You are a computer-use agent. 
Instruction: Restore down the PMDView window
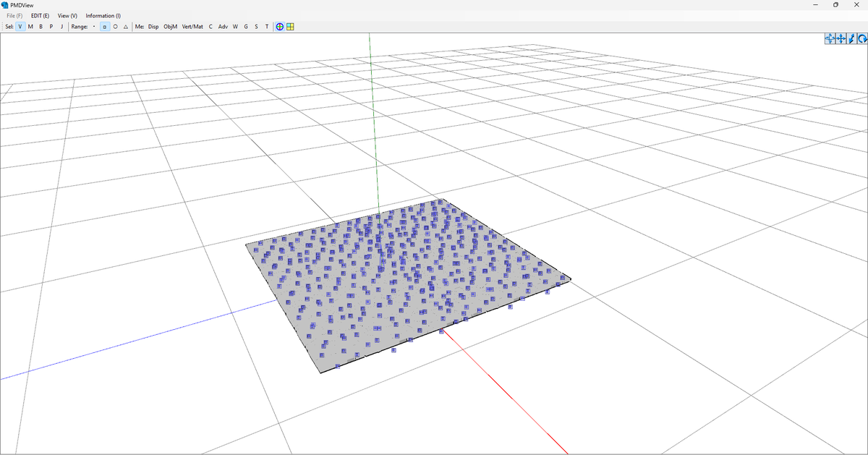(x=836, y=5)
